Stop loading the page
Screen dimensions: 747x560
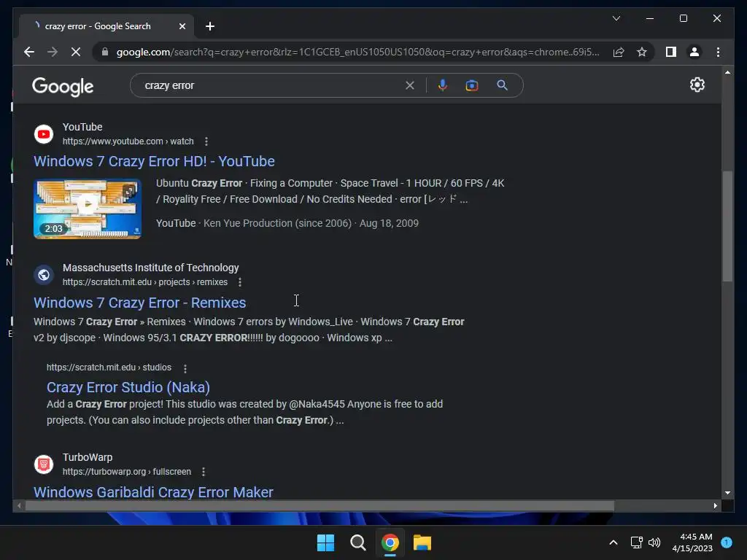tap(76, 52)
